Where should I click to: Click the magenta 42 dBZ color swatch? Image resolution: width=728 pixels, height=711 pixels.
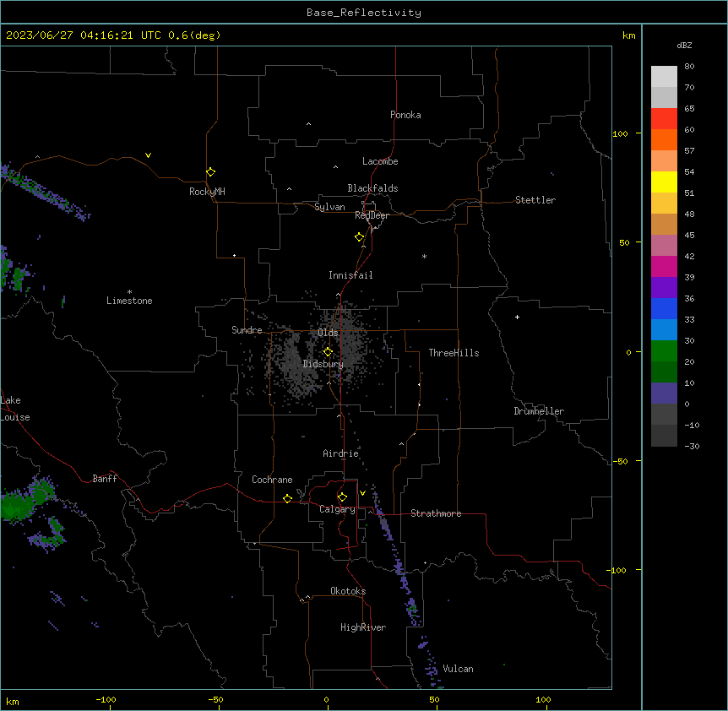pyautogui.click(x=664, y=266)
